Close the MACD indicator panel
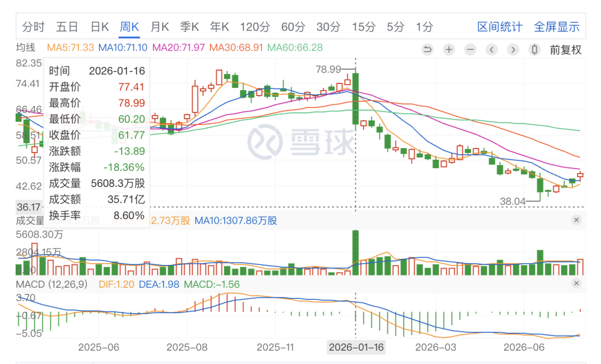 (x=576, y=283)
